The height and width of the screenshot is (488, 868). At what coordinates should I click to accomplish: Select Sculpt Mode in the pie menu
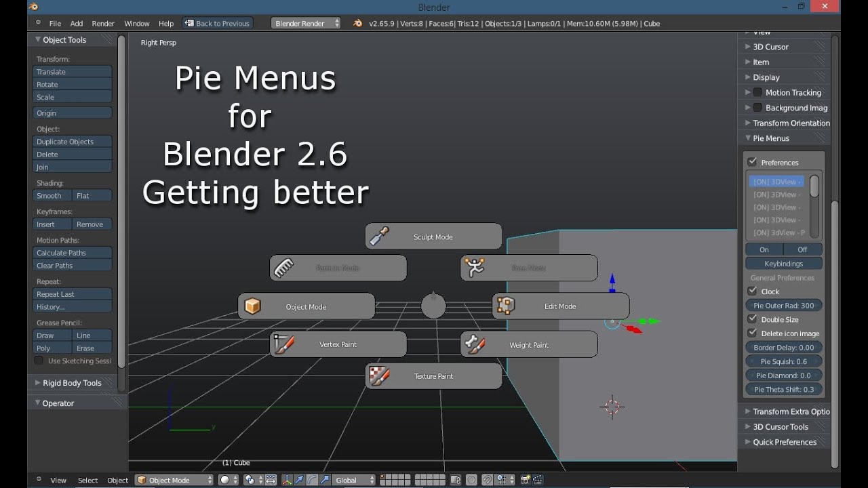pyautogui.click(x=433, y=237)
